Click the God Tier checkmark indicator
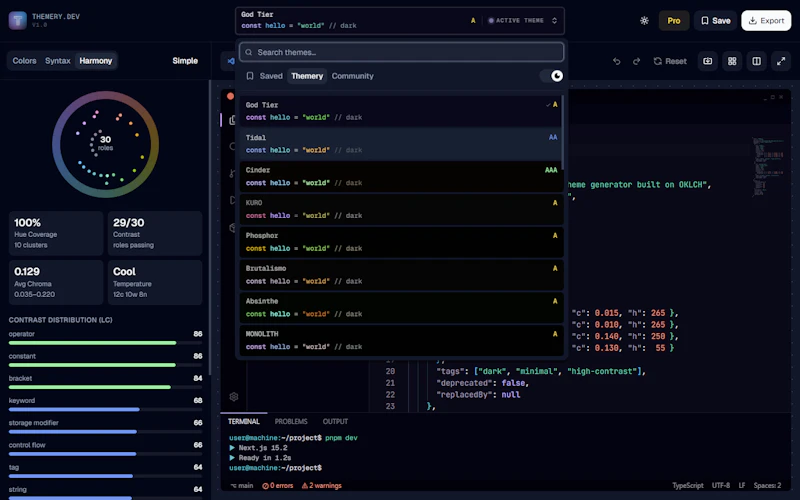This screenshot has width=800, height=500. [x=548, y=105]
